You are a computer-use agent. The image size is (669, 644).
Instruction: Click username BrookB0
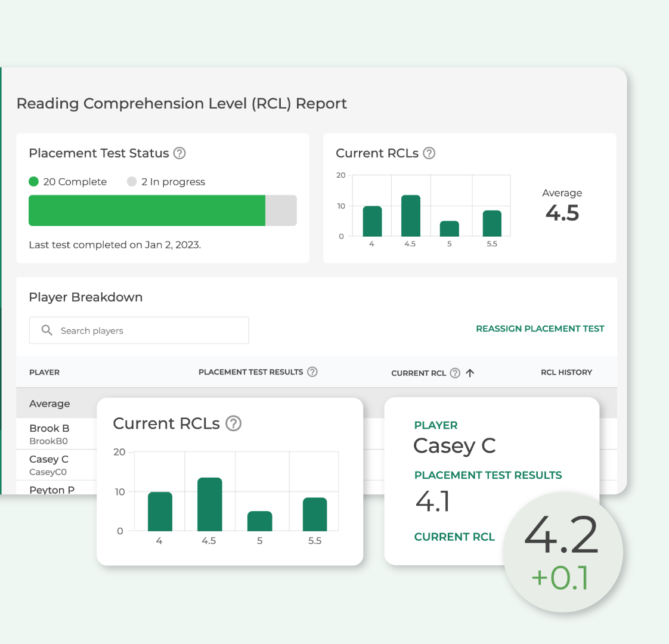pos(49,441)
